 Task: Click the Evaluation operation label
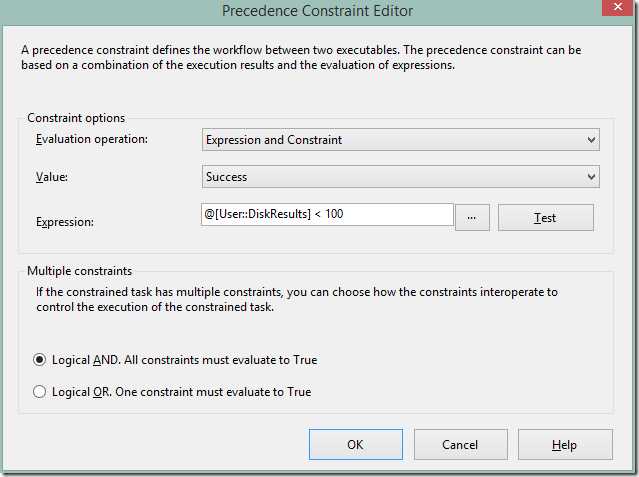pyautogui.click(x=91, y=139)
